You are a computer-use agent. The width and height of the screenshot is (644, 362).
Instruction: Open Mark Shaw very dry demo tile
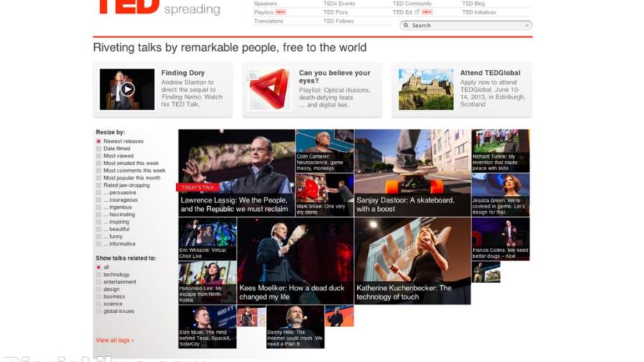tap(324, 195)
